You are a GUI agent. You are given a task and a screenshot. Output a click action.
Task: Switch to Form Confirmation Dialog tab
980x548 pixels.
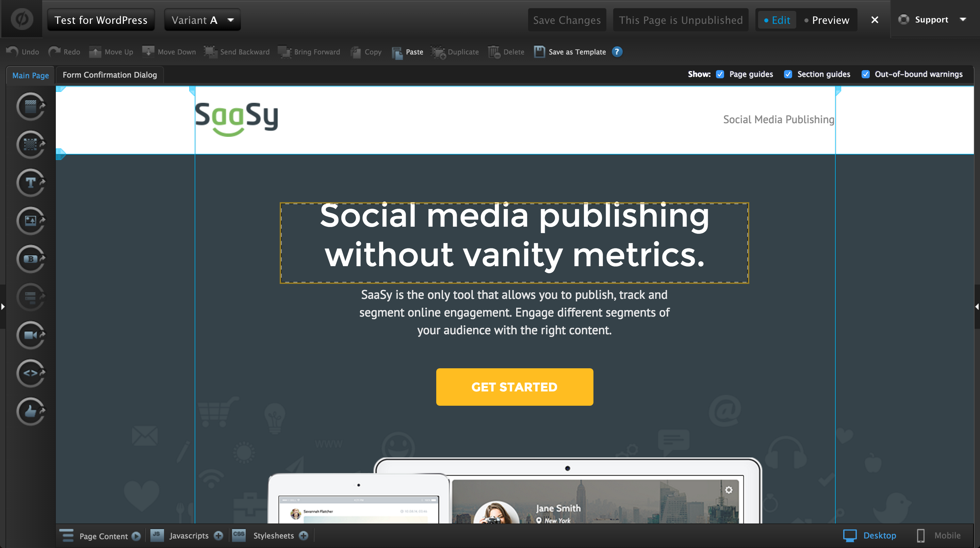point(110,75)
